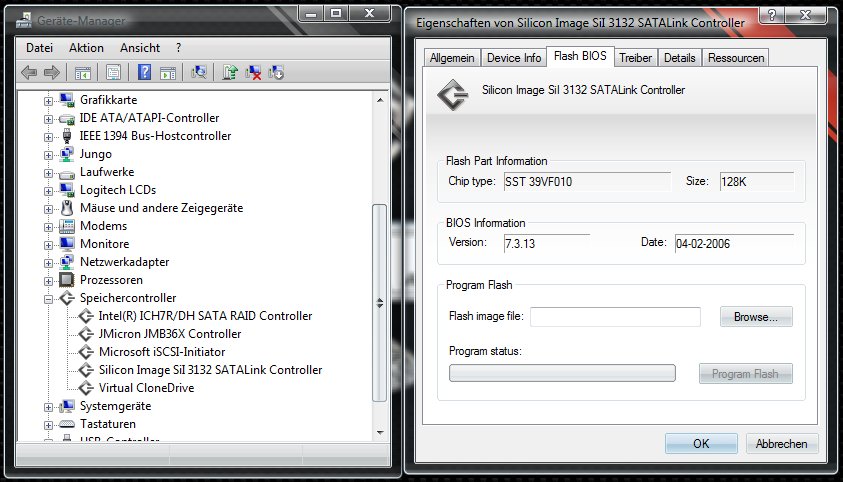
Task: Click the scroll up arrow in device tree
Action: tap(380, 100)
